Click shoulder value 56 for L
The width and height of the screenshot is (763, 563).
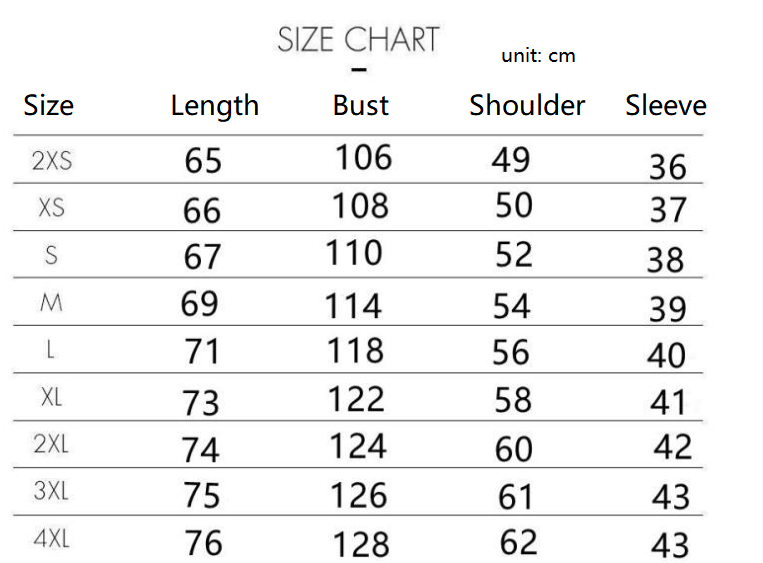511,352
